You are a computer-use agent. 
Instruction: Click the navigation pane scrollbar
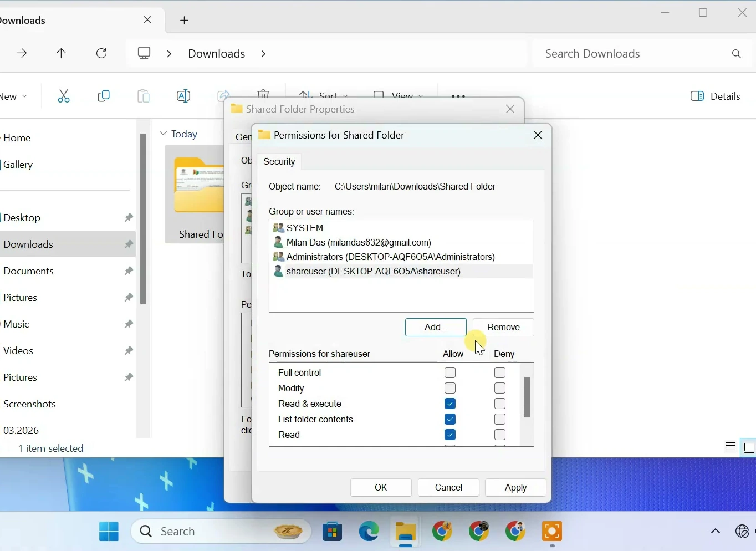point(144,219)
